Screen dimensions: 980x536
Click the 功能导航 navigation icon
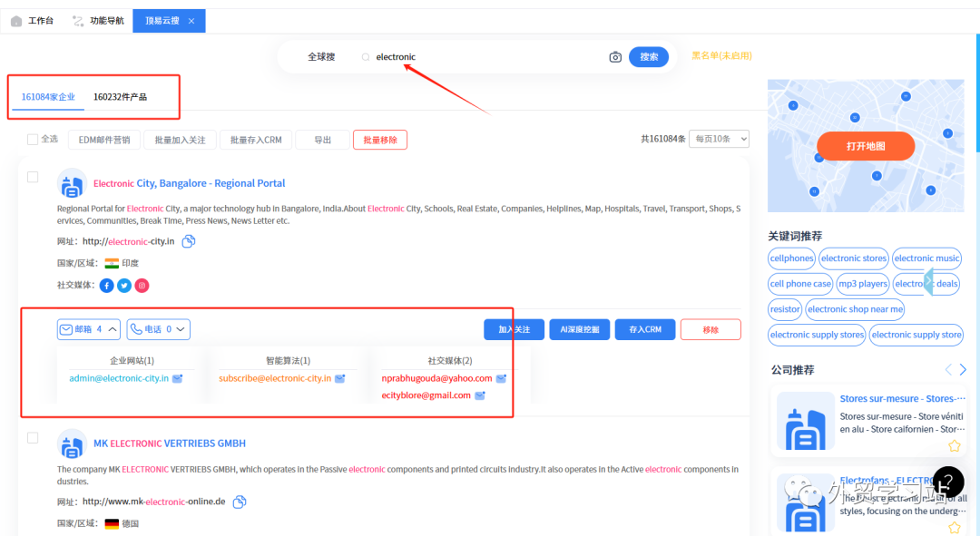[77, 21]
